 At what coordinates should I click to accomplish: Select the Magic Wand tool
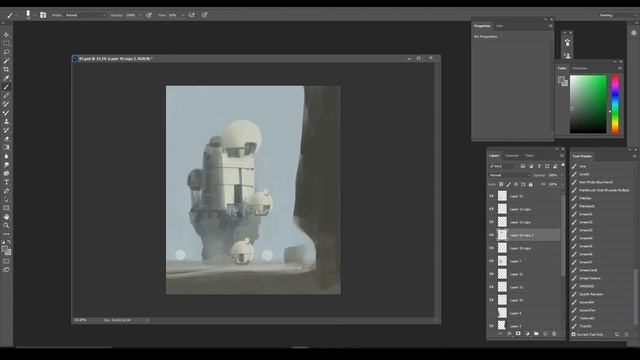(6, 61)
